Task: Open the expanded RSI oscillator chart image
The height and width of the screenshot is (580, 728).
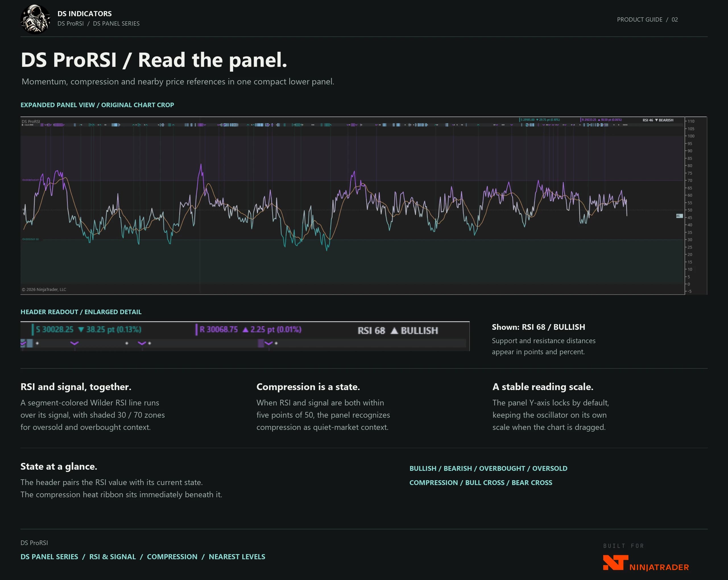Action: (x=364, y=206)
